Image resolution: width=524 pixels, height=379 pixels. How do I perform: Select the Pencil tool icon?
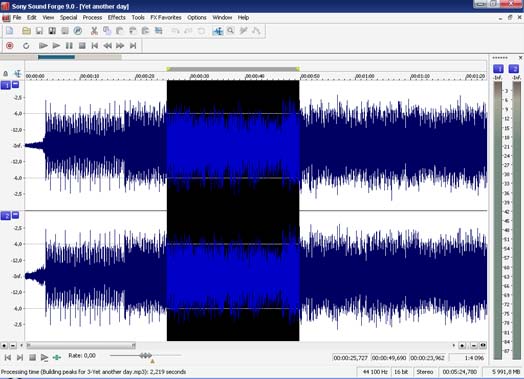tap(243, 31)
